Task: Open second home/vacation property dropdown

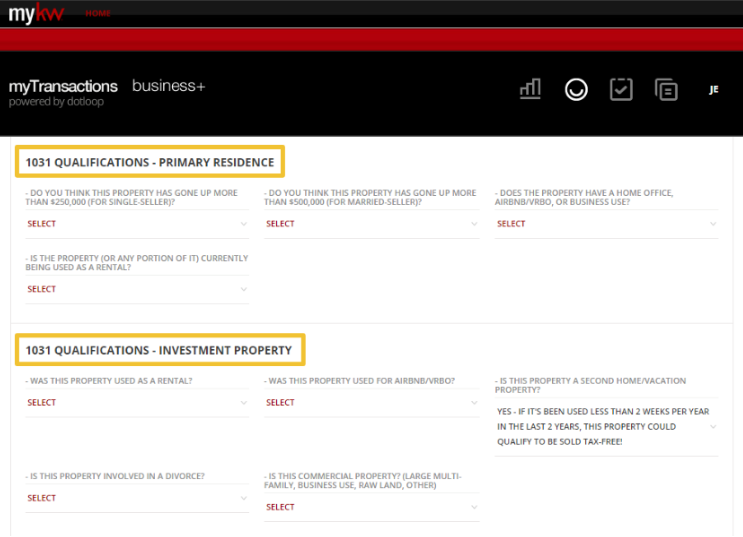Action: pos(607,427)
